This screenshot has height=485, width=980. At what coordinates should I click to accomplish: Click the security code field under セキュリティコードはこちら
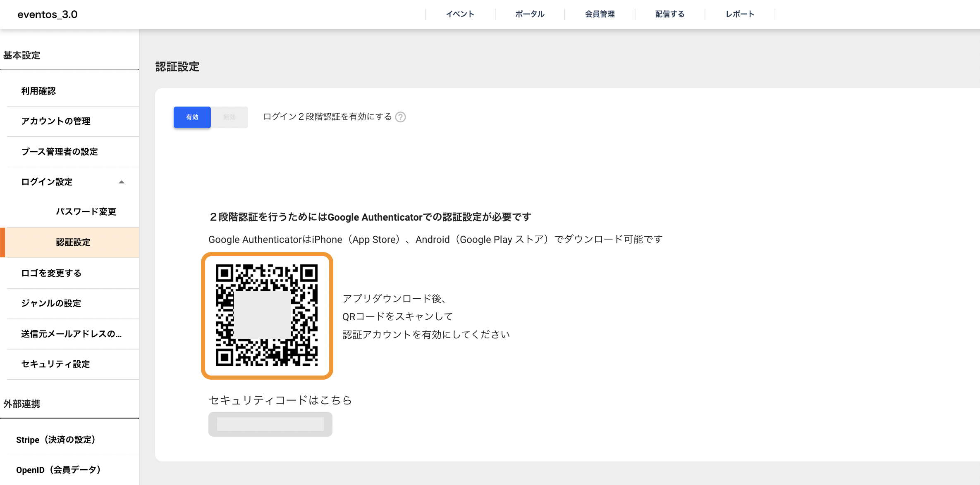[270, 424]
